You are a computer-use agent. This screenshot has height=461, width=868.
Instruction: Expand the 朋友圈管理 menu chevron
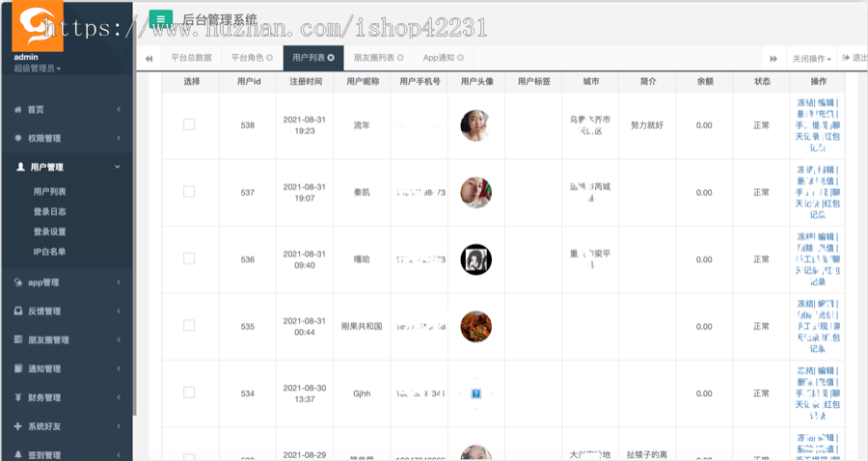[x=119, y=339]
